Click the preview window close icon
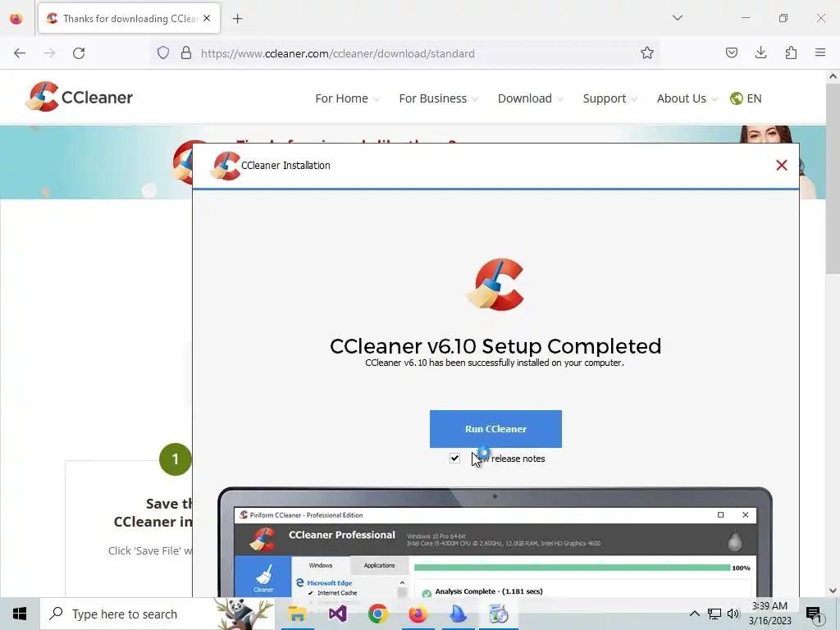The height and width of the screenshot is (630, 840). coord(745,515)
